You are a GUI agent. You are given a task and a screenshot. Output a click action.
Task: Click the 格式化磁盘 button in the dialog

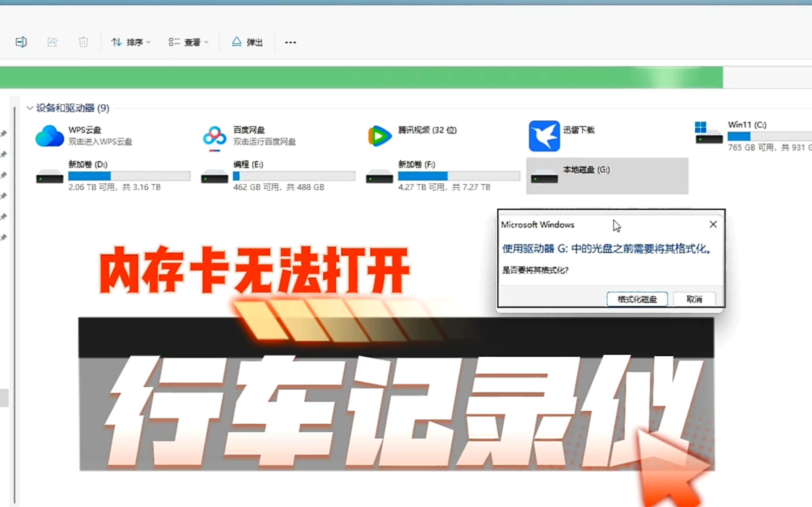coord(637,299)
